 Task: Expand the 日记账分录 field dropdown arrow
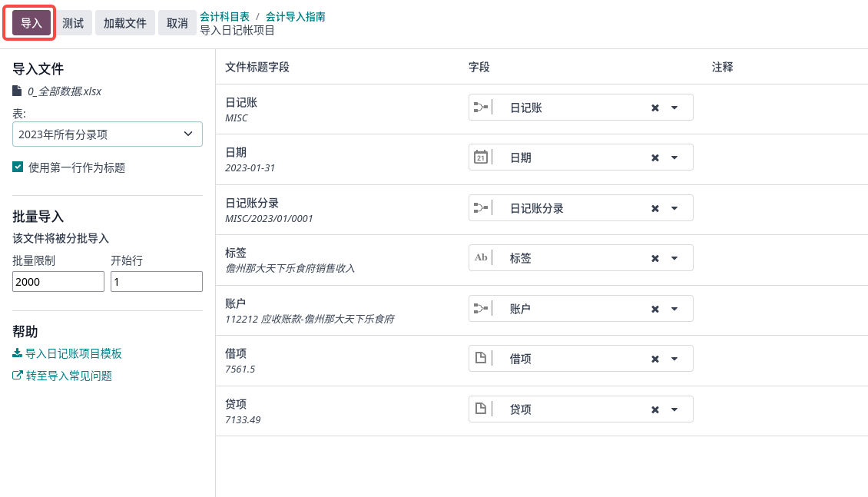click(674, 209)
